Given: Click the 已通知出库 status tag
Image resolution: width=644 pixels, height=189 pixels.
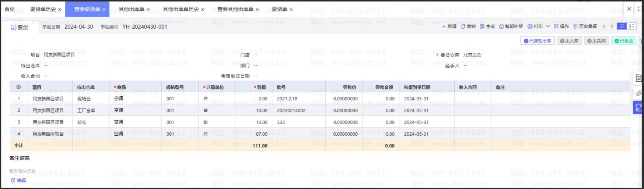Looking at the screenshot, I should pyautogui.click(x=538, y=41).
